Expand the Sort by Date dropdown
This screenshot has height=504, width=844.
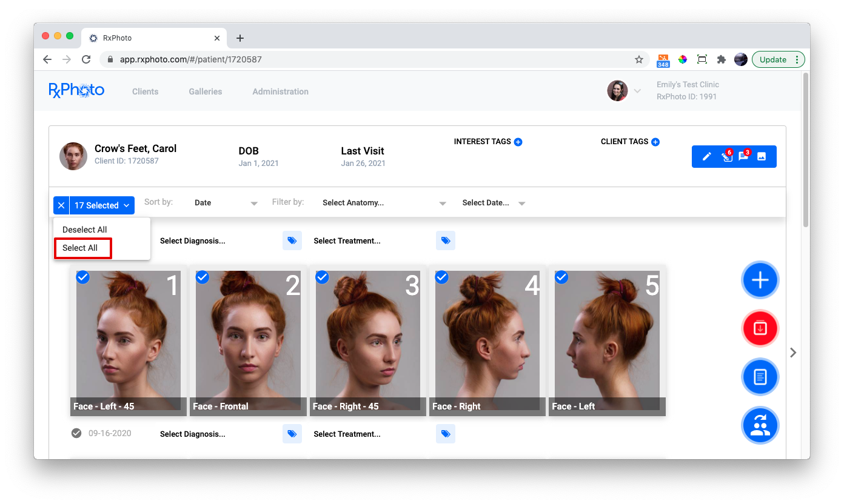226,203
